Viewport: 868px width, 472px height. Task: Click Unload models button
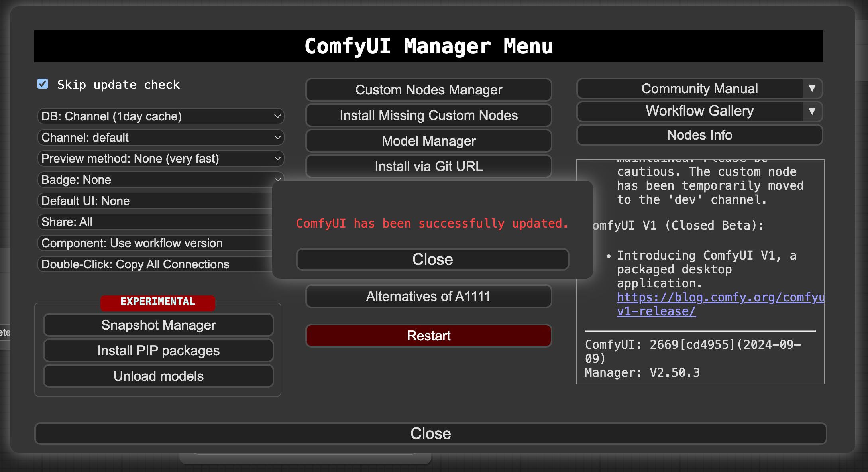pyautogui.click(x=158, y=376)
